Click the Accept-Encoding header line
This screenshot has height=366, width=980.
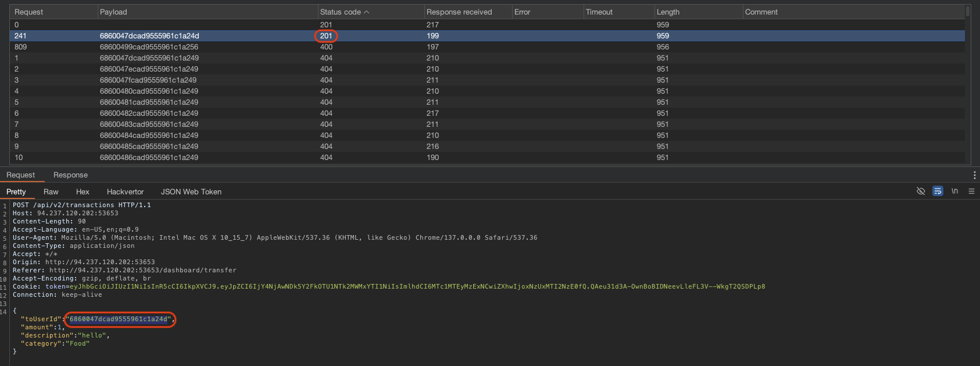tap(82, 278)
